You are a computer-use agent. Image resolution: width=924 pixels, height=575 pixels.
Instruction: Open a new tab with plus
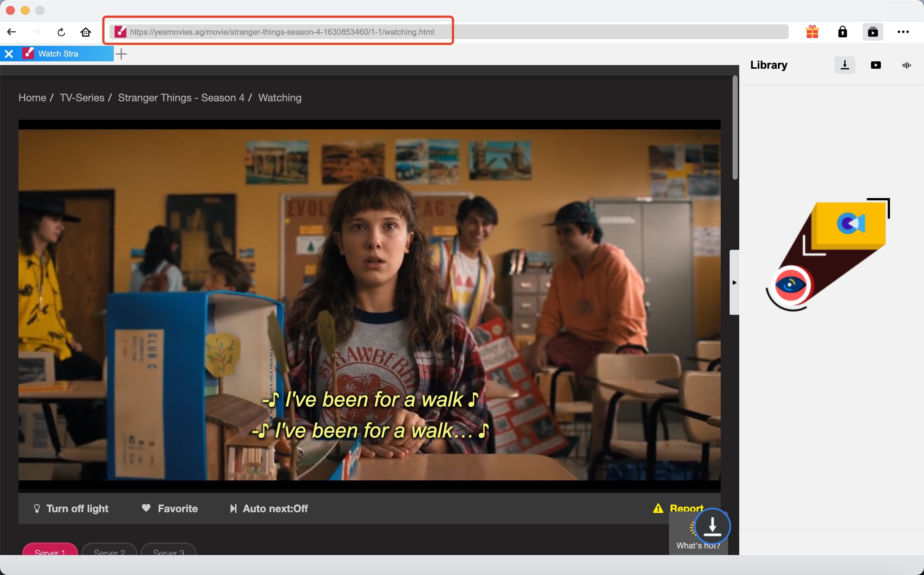coord(121,54)
